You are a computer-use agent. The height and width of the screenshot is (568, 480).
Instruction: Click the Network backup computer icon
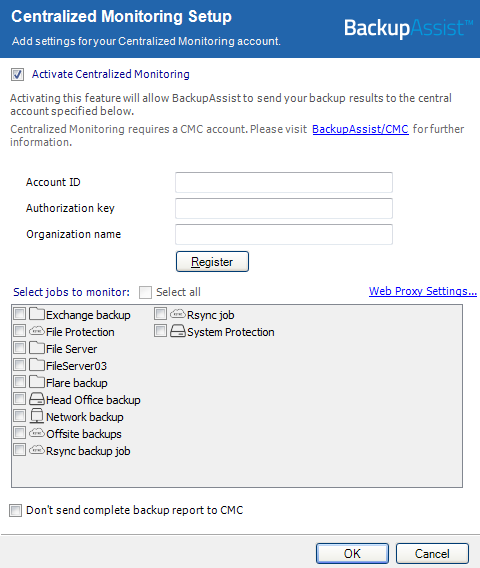[37, 416]
